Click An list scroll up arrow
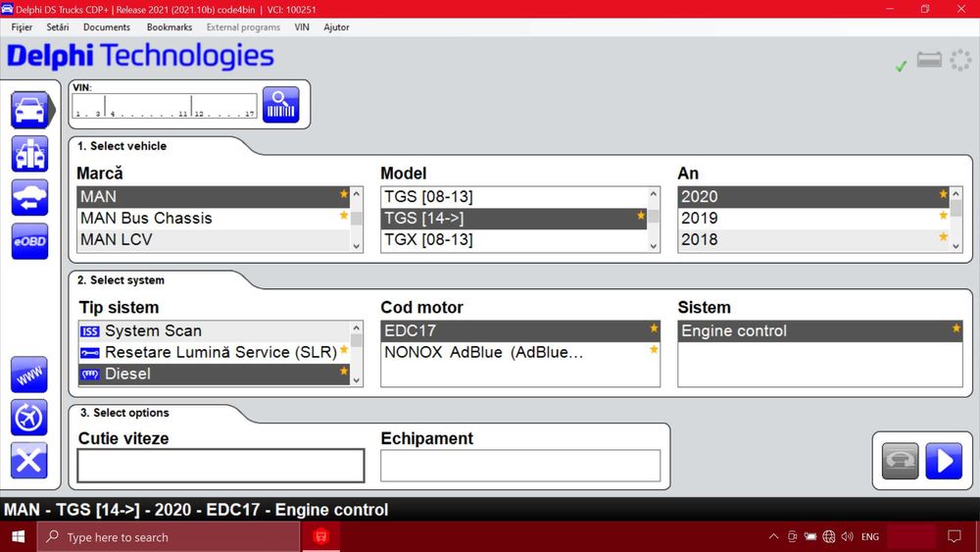The width and height of the screenshot is (980, 552). pos(955,193)
